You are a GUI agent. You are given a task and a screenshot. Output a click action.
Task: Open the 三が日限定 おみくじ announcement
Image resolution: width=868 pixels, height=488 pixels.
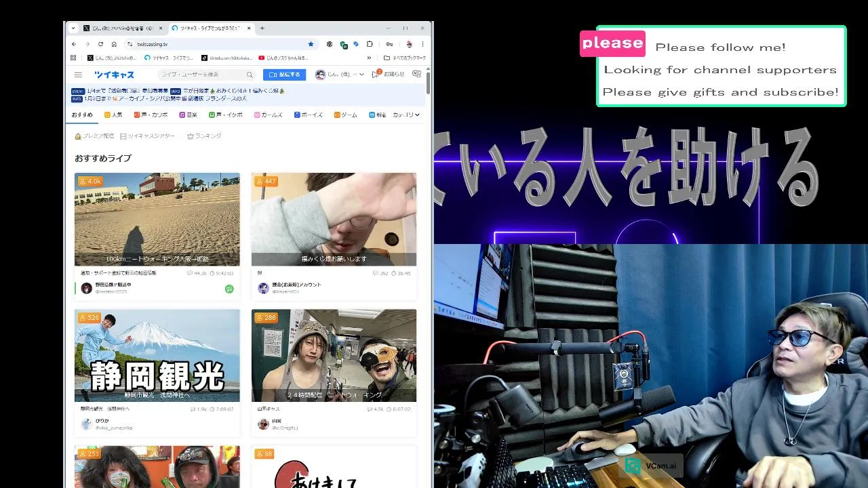227,91
